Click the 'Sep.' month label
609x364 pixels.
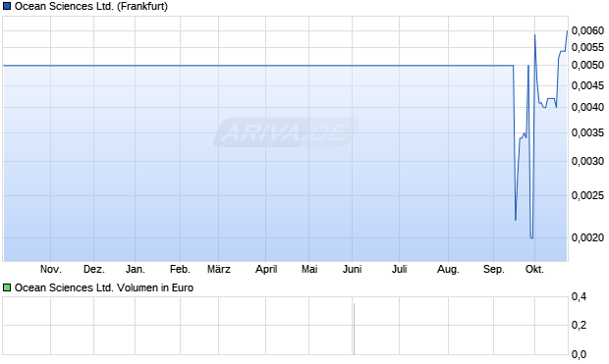point(494,269)
